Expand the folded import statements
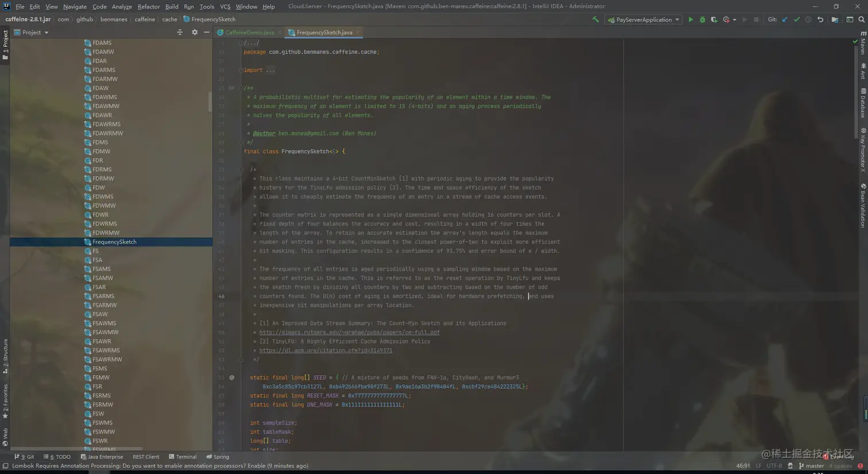This screenshot has height=474, width=868. point(241,70)
